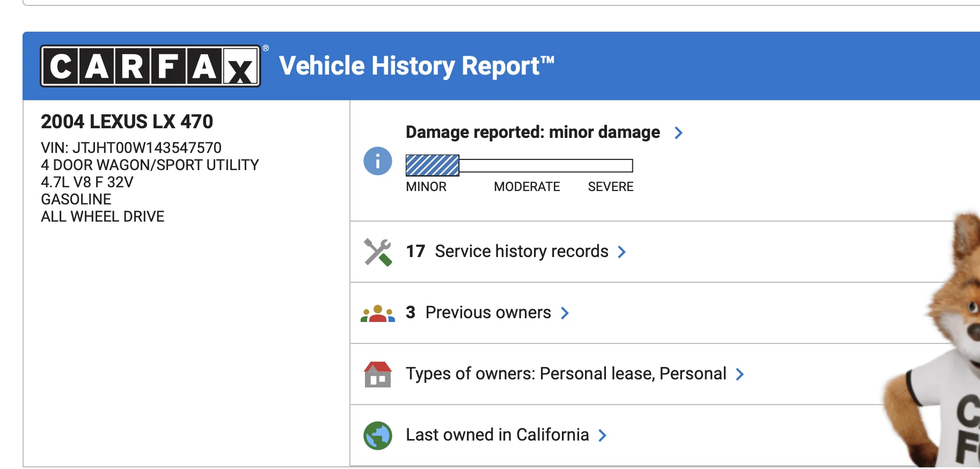Expand the previous owners chevron
This screenshot has width=980, height=469.
pos(565,313)
